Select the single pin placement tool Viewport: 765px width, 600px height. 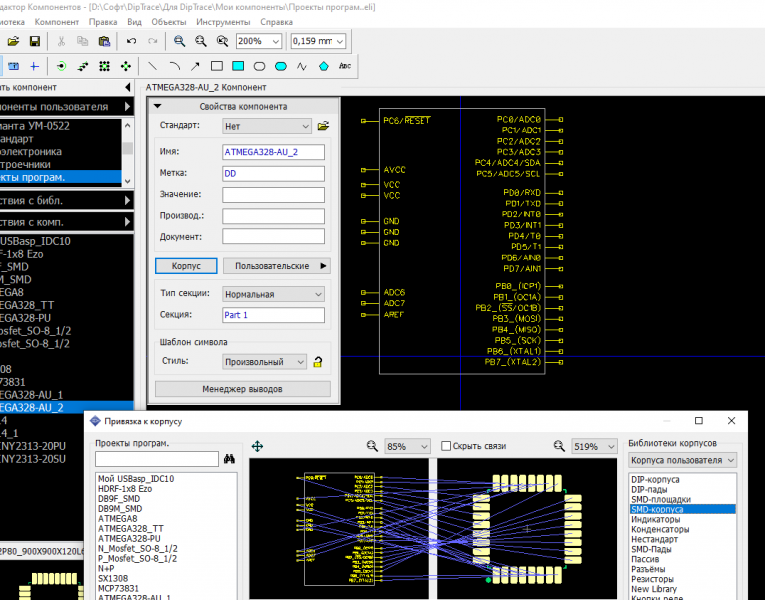tap(61, 66)
